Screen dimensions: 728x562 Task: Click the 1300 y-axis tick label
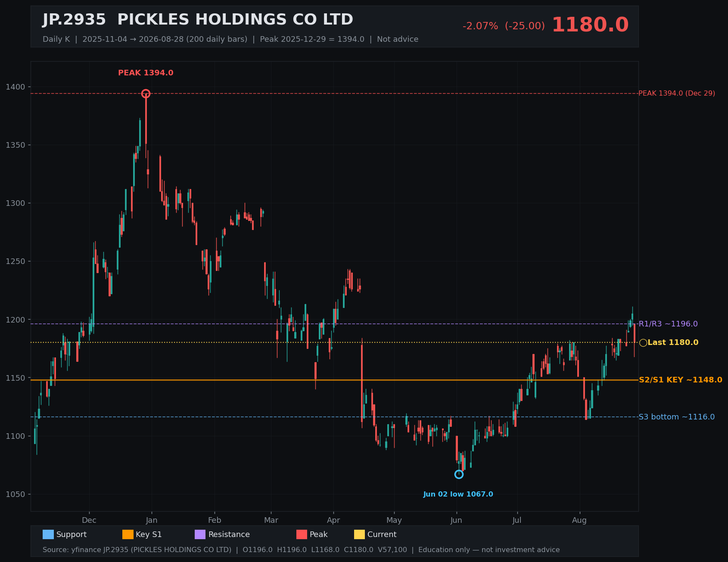point(16,203)
